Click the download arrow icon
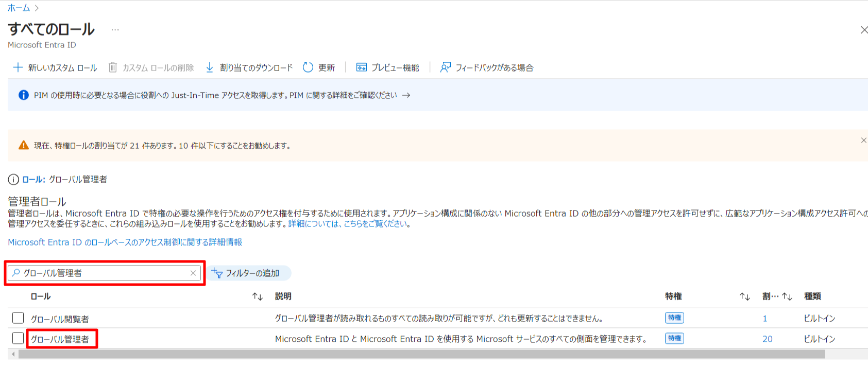This screenshot has height=368, width=868. pos(210,67)
